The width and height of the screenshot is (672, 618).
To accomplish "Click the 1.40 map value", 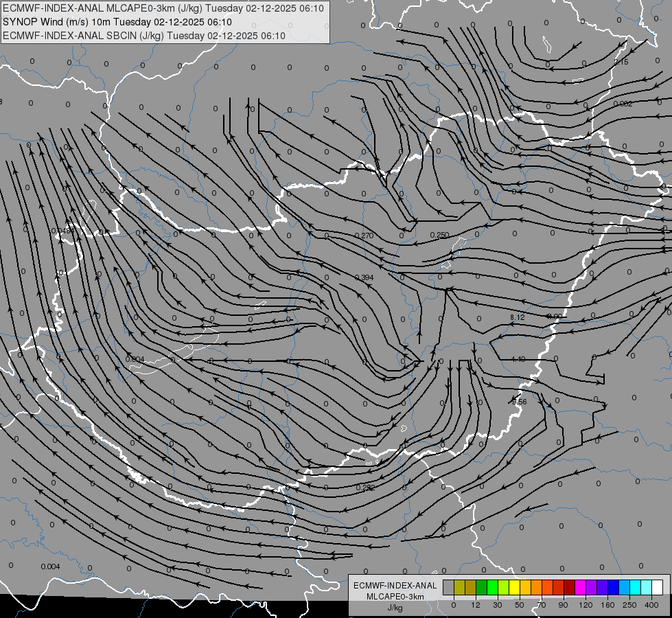I will 518,359.
